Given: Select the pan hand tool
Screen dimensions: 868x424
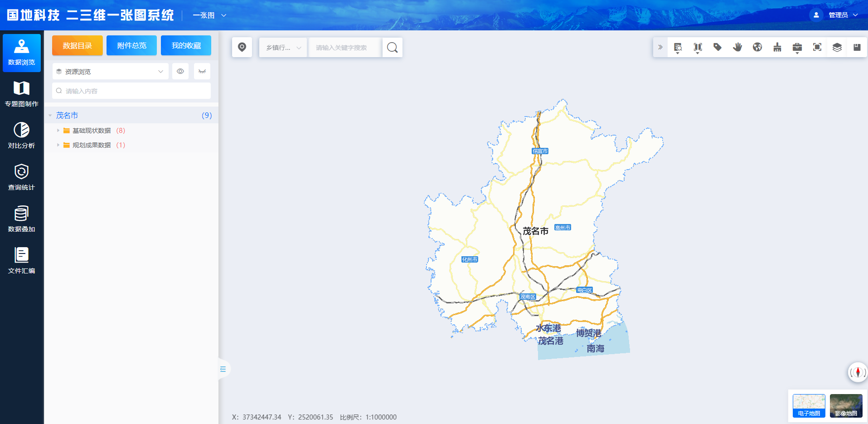Looking at the screenshot, I should tap(737, 47).
